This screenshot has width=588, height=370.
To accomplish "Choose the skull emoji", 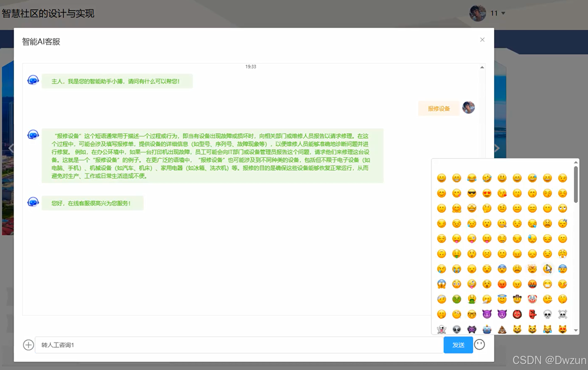I will (x=547, y=314).
